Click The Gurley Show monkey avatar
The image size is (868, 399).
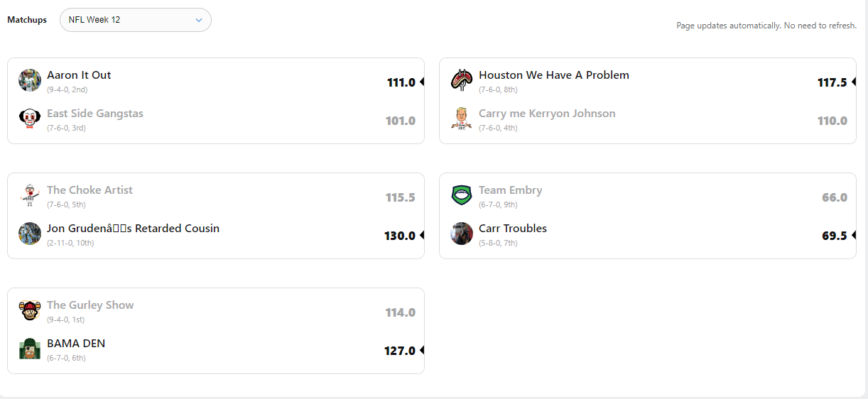[30, 310]
